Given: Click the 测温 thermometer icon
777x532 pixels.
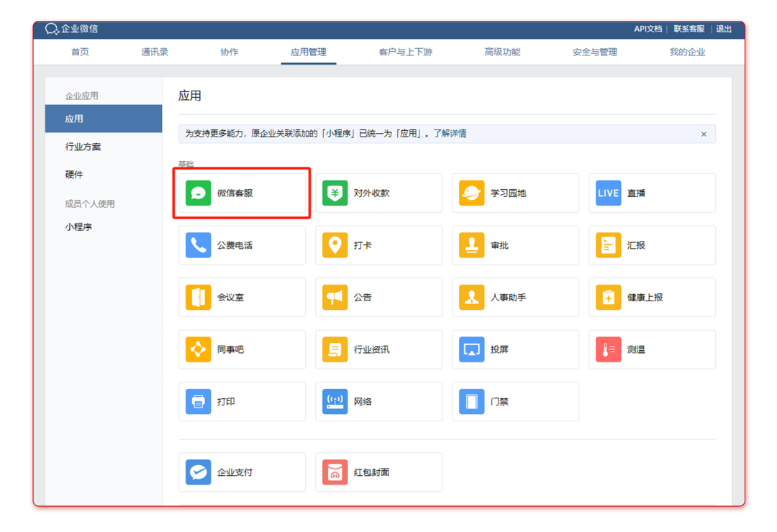Looking at the screenshot, I should (x=609, y=349).
